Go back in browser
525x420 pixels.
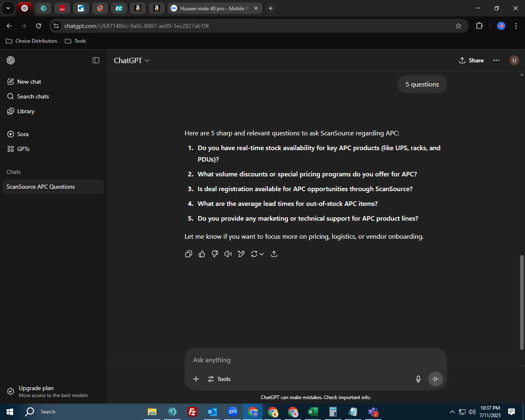(x=9, y=26)
